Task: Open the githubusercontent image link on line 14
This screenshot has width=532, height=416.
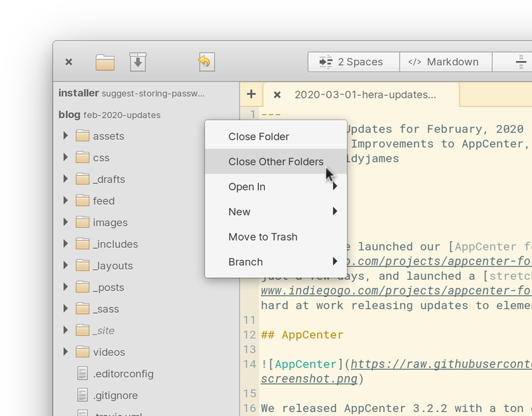Action: (441, 364)
